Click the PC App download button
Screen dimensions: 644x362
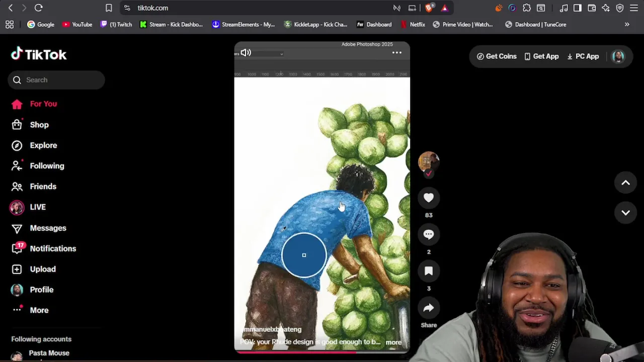[583, 56]
